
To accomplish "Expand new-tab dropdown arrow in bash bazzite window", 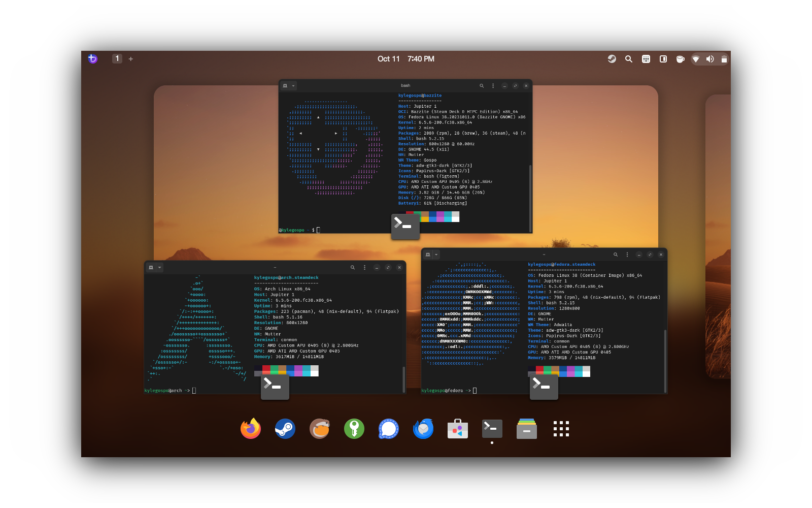I will coord(293,86).
